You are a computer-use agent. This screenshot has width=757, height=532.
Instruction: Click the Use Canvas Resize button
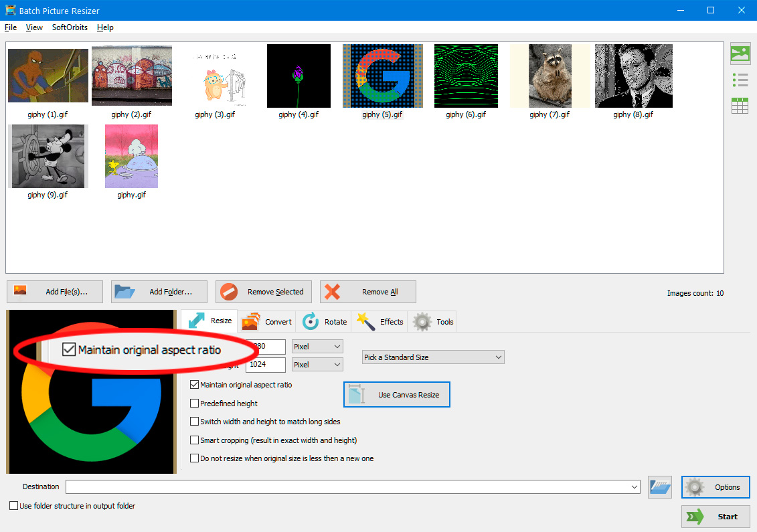[x=396, y=394]
